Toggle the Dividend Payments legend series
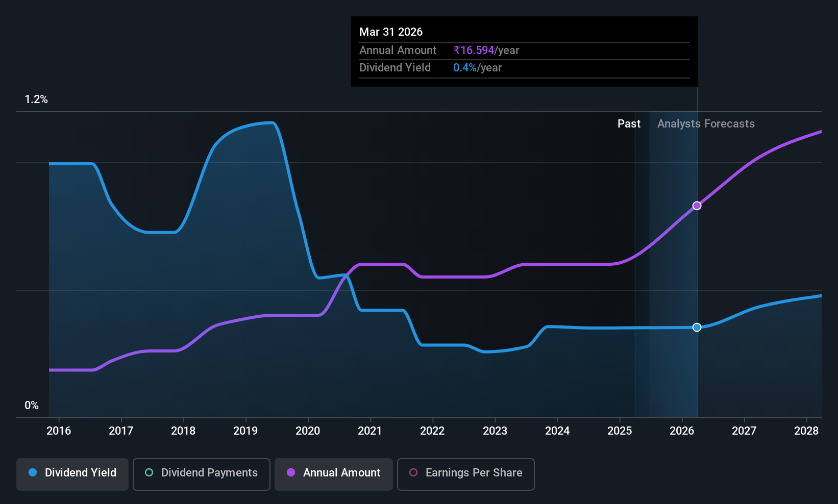The width and height of the screenshot is (838, 504). pyautogui.click(x=202, y=474)
